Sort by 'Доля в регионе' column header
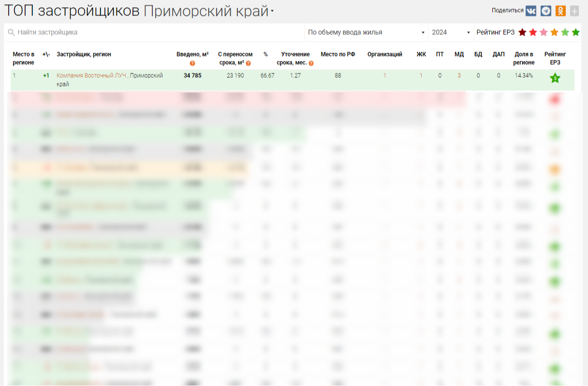Screen dimensions: 588x386 click(x=524, y=58)
